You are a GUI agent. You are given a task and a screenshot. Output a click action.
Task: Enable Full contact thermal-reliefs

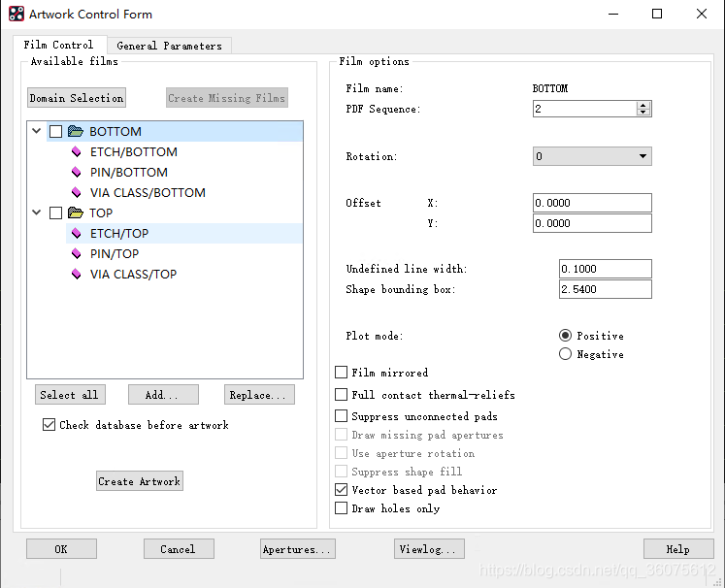pos(341,394)
